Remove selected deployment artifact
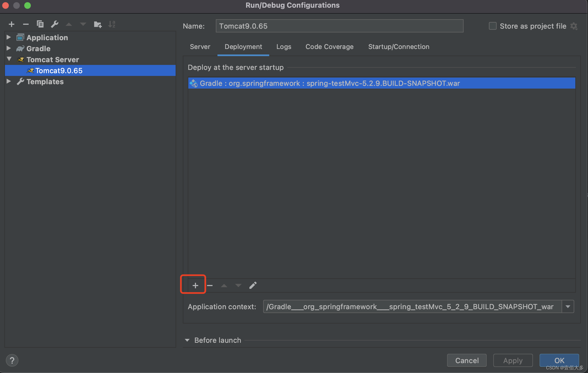 tap(210, 286)
